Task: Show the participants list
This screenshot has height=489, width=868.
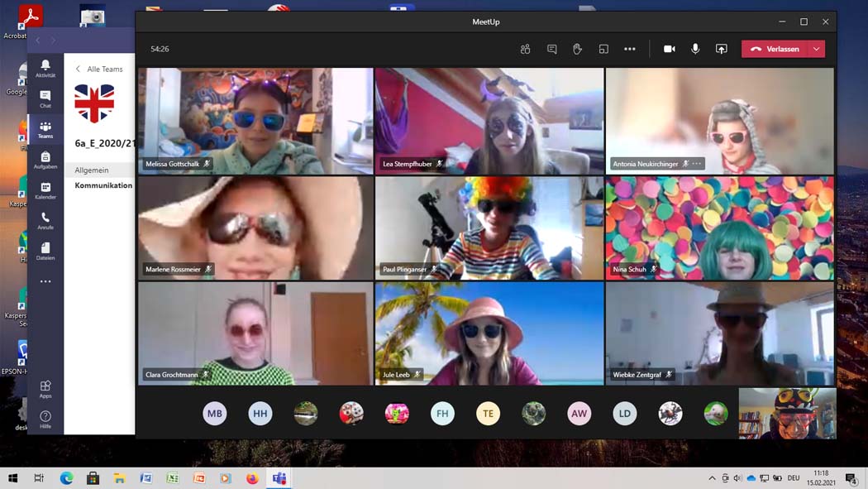Action: point(525,50)
